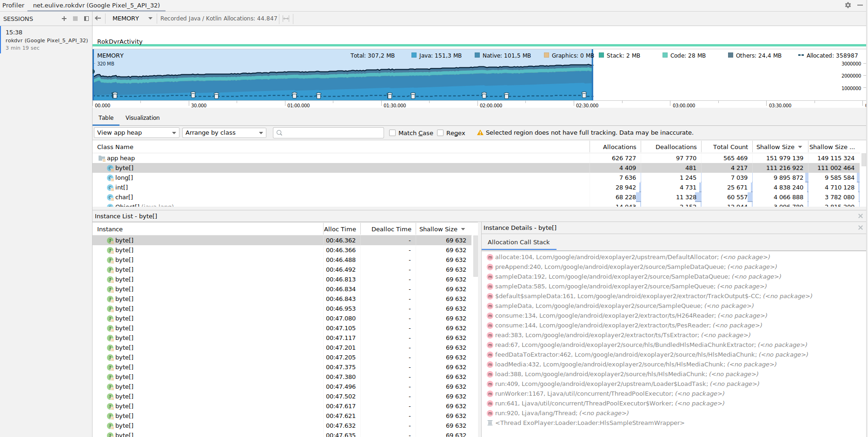Focus the class filter search field
868x437 pixels.
click(x=328, y=133)
